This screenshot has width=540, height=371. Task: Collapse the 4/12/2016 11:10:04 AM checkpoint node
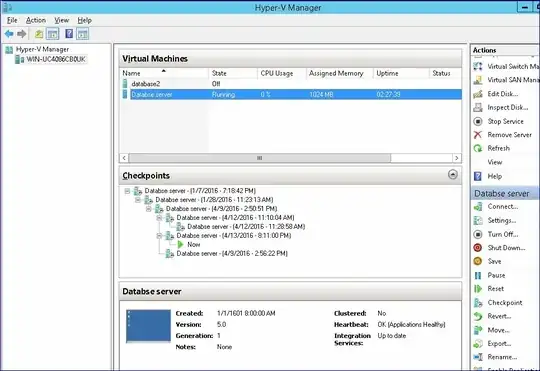pos(159,218)
